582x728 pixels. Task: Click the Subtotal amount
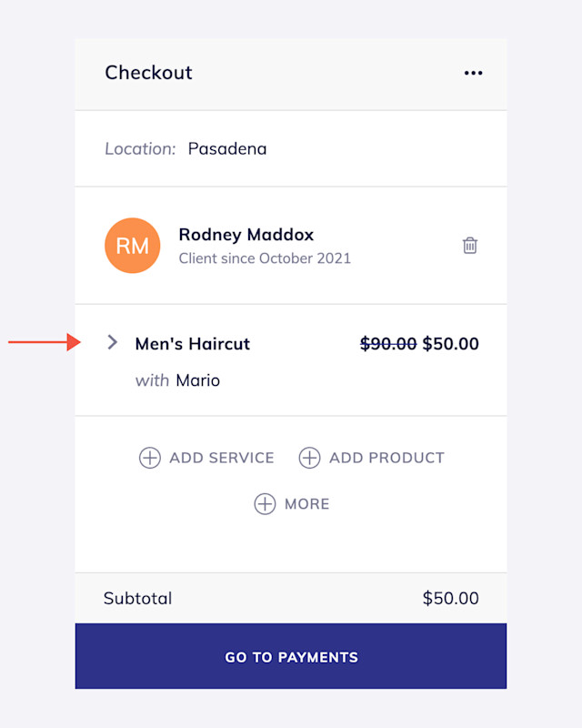[450, 599]
